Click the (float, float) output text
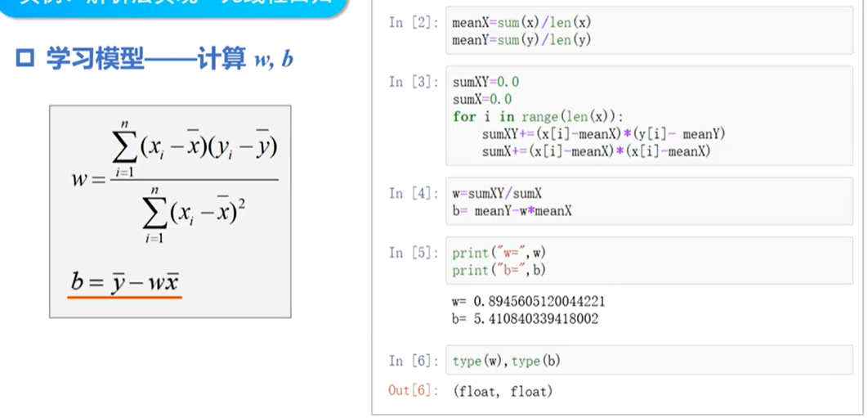This screenshot has width=868, height=418. pyautogui.click(x=503, y=391)
